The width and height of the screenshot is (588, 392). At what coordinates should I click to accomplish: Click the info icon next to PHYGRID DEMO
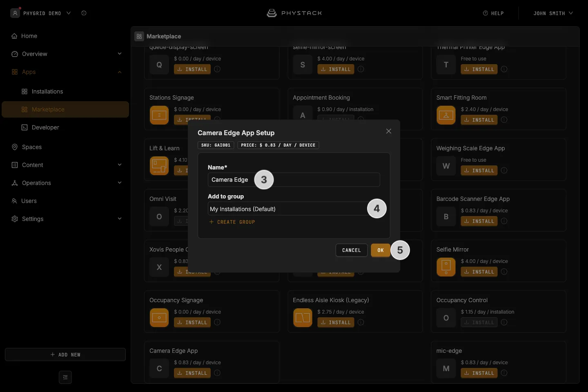coord(84,13)
